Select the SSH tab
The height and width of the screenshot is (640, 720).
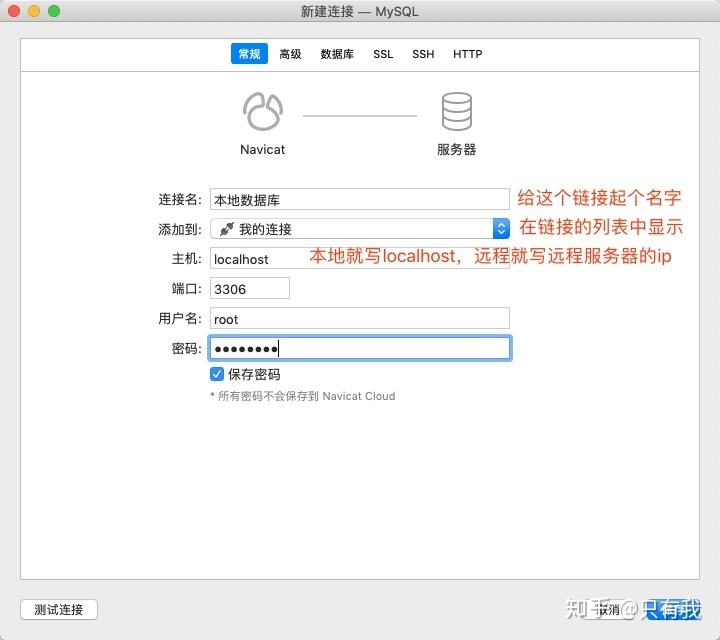(x=423, y=54)
